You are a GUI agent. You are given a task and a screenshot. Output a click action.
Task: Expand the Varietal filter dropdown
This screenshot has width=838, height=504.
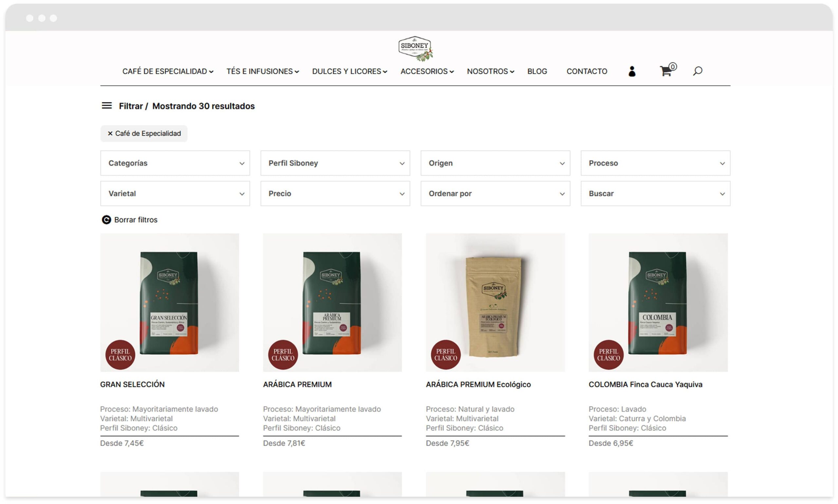pos(175,194)
